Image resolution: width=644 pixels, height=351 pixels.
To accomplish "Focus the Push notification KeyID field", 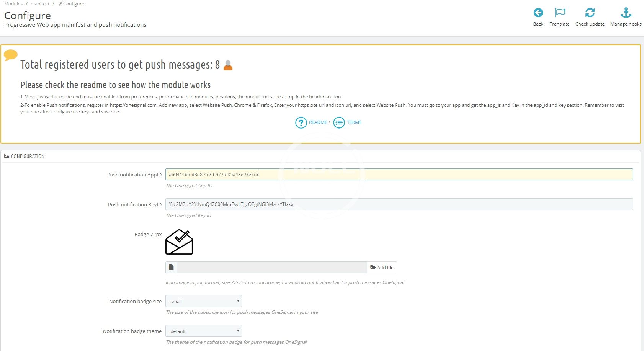I will tap(399, 204).
